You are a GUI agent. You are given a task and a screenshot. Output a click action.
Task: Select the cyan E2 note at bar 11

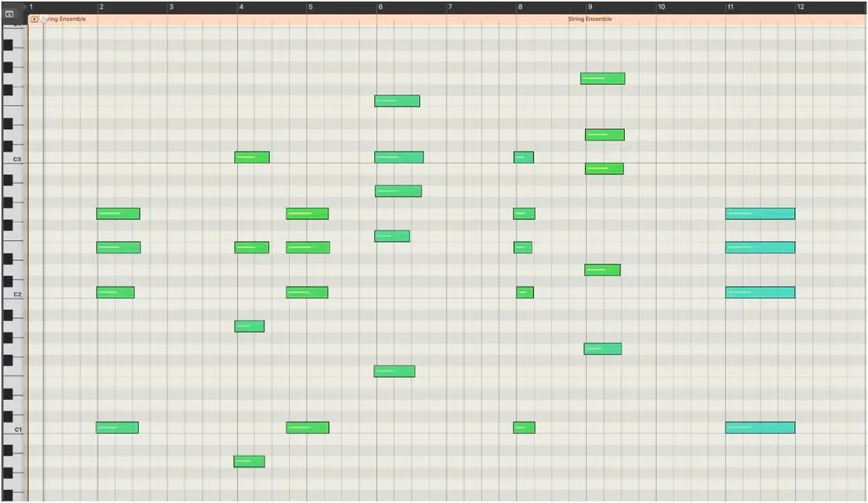click(x=760, y=247)
